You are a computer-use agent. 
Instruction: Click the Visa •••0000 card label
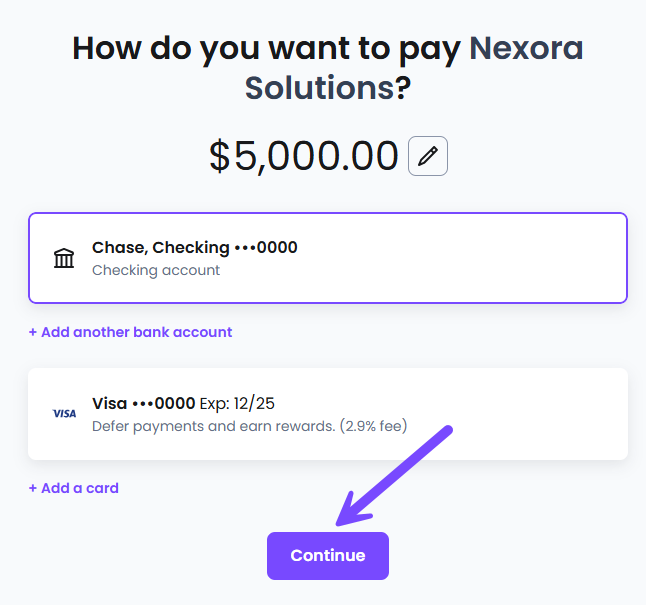tap(144, 404)
